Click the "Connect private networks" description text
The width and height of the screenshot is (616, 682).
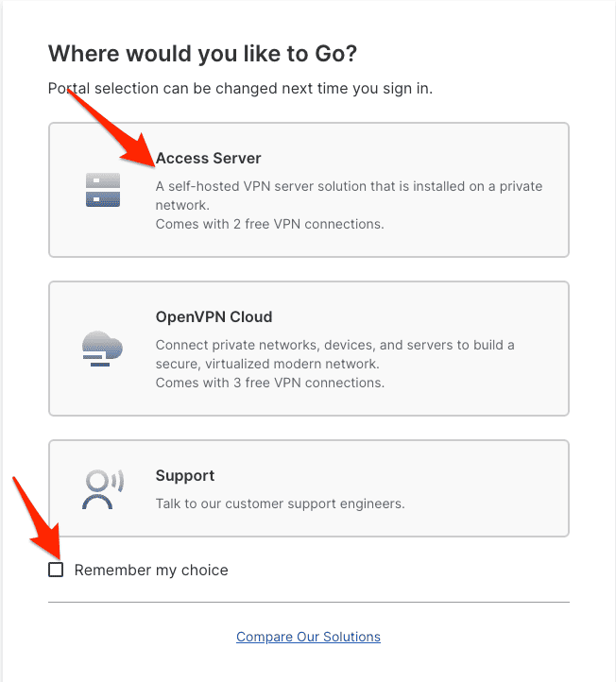pyautogui.click(x=334, y=345)
